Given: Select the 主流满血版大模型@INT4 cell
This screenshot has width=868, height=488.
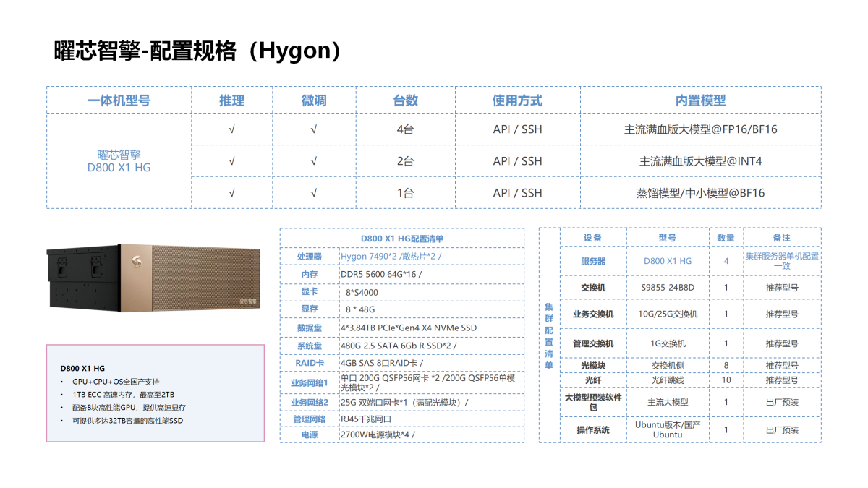Looking at the screenshot, I should [700, 161].
